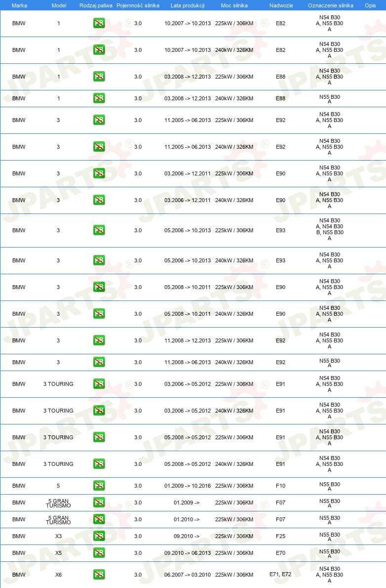Click the fuel type icon in the BMW X6 row
386x588 pixels.
pos(99,575)
